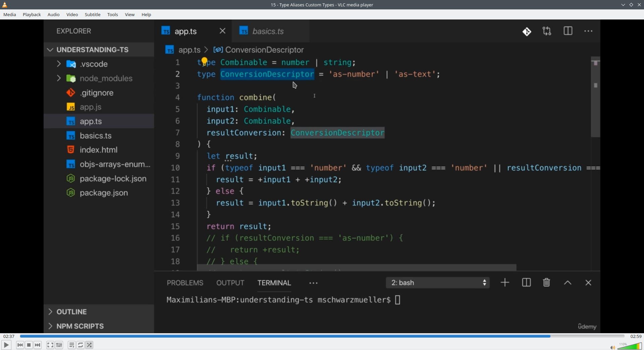The width and height of the screenshot is (644, 350).
Task: Collapse the UNDERSTANDING-TS folder section
Action: 99,50
